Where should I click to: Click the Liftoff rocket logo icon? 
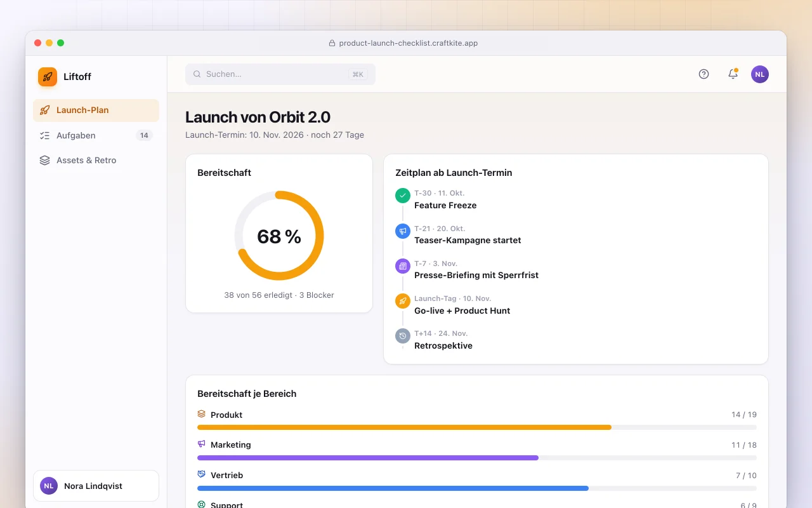[x=48, y=77]
